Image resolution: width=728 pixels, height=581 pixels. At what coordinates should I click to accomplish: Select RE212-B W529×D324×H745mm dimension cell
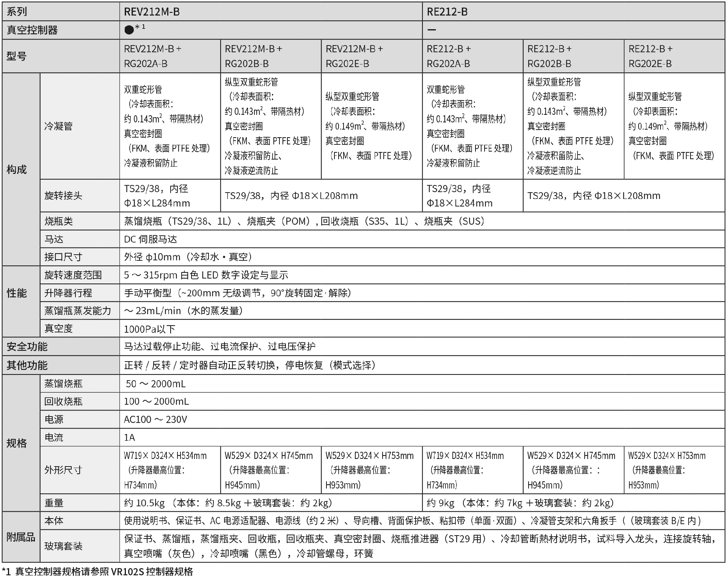coord(573,470)
